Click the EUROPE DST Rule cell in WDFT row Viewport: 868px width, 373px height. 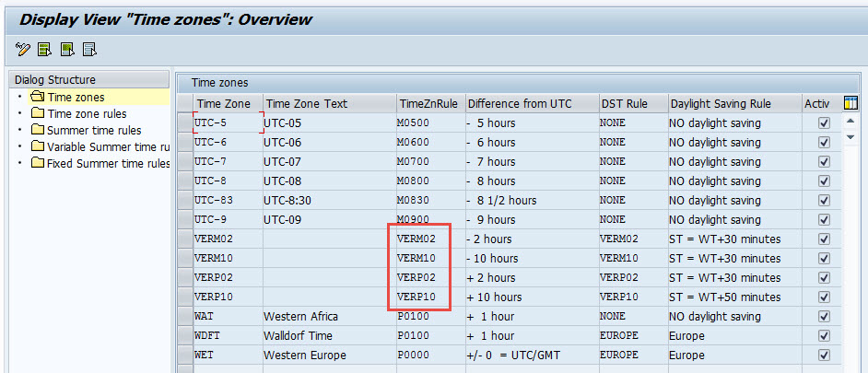tap(633, 336)
